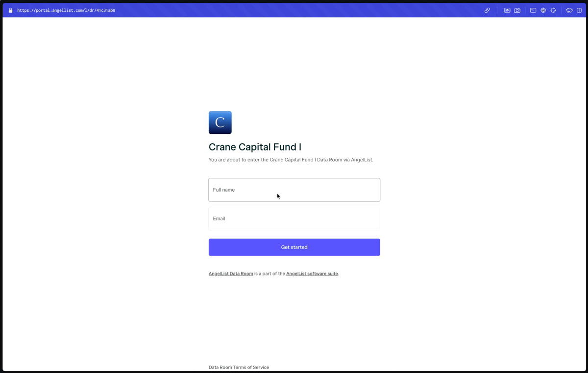Open the terminal icon in the top bar
The height and width of the screenshot is (373, 588).
click(533, 10)
